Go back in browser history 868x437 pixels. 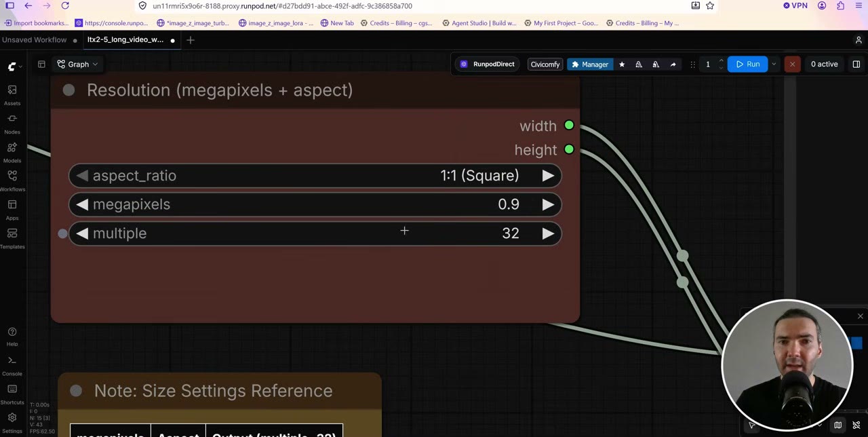coord(28,6)
